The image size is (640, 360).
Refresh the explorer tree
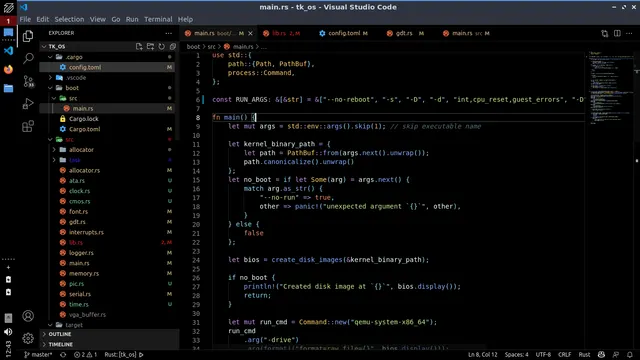point(162,47)
